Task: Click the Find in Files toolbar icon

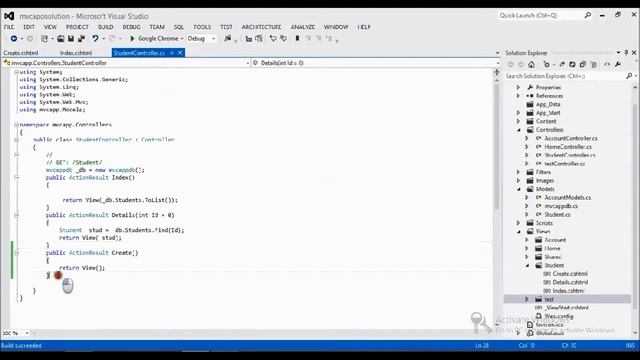Action: (227, 38)
